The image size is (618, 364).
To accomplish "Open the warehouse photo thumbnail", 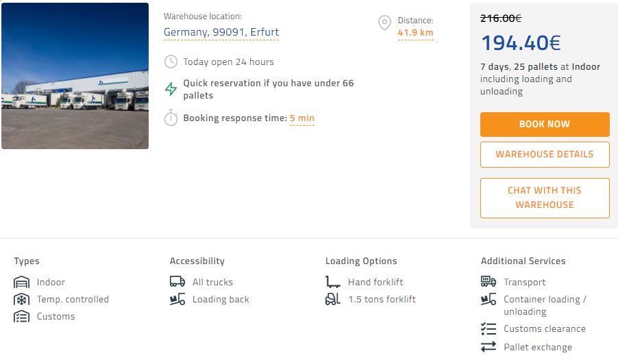I will click(75, 76).
